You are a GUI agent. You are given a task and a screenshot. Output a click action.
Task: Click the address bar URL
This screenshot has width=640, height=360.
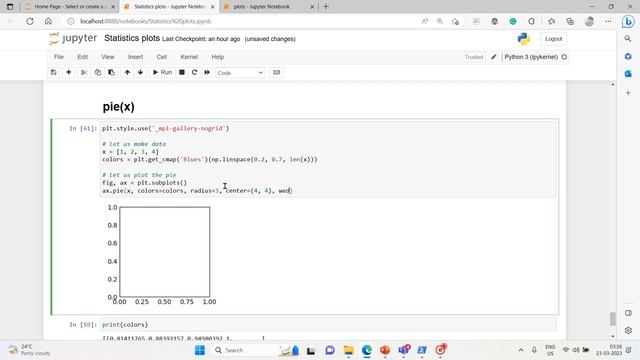(x=145, y=21)
